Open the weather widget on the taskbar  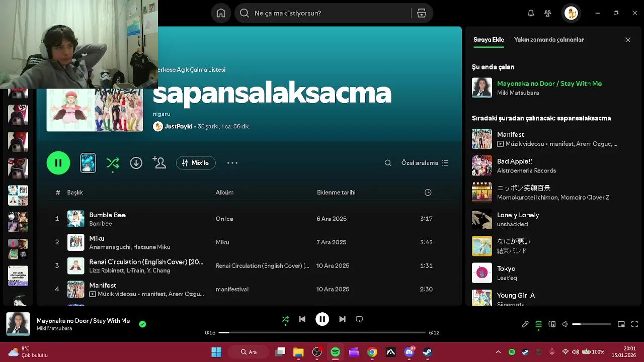tap(28, 352)
